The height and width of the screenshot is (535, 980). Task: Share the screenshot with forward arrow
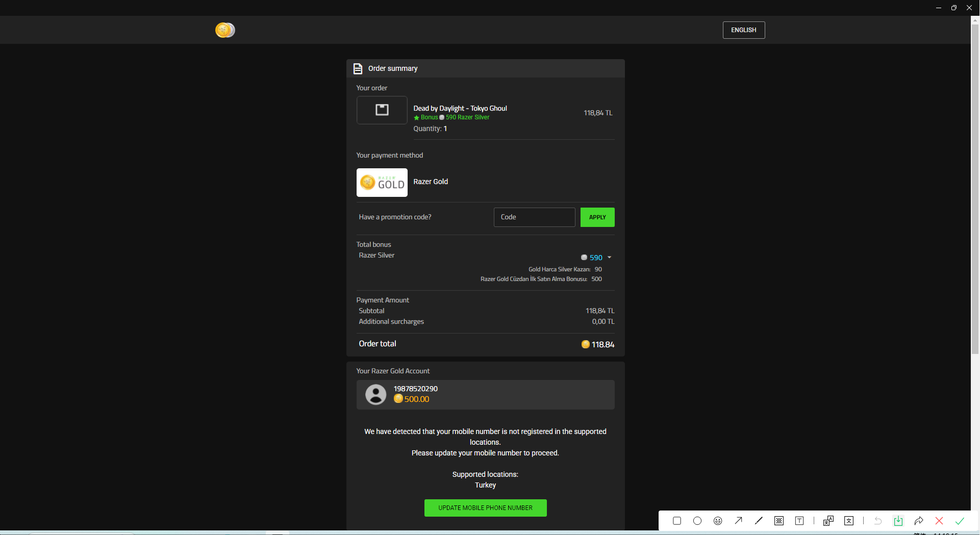pos(919,521)
